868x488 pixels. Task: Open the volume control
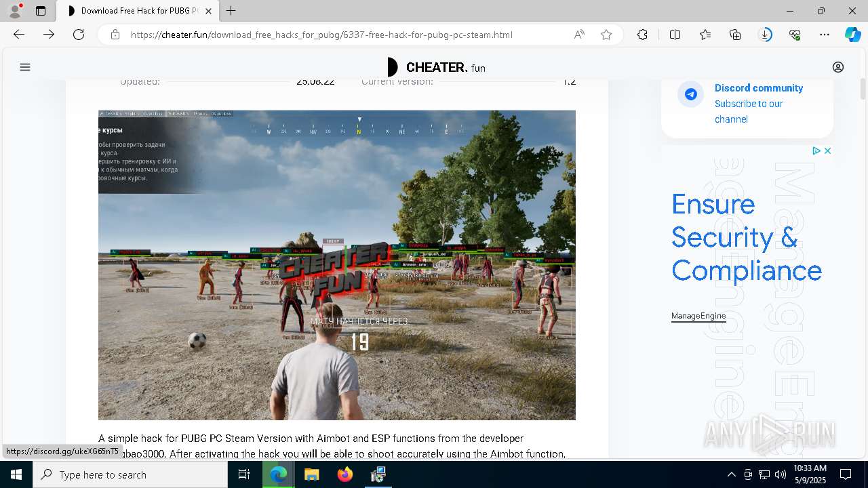pos(781,474)
